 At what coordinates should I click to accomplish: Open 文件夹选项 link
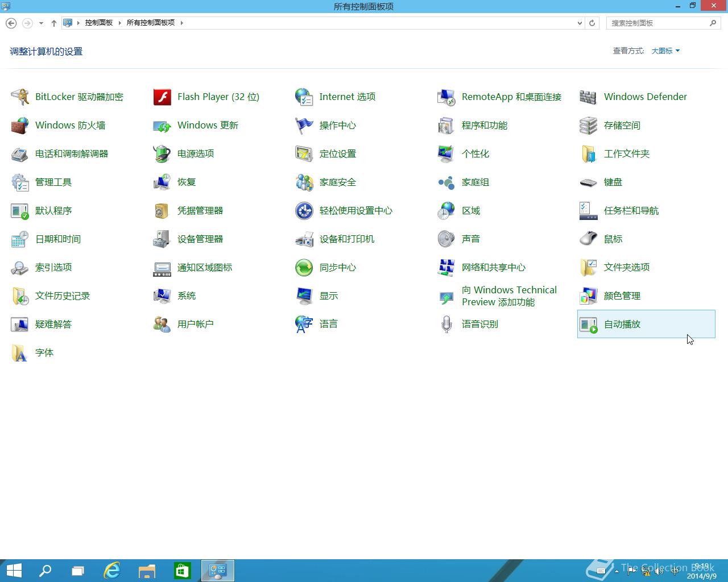[627, 267]
